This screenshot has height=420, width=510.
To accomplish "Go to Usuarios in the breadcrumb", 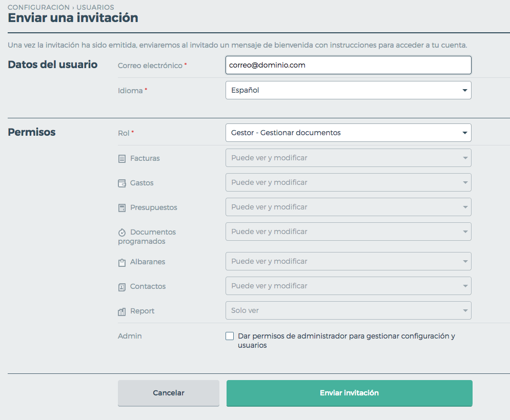I will pos(95,7).
